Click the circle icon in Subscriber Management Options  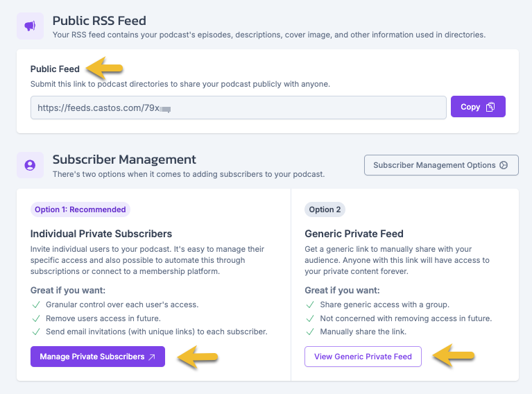tap(504, 165)
